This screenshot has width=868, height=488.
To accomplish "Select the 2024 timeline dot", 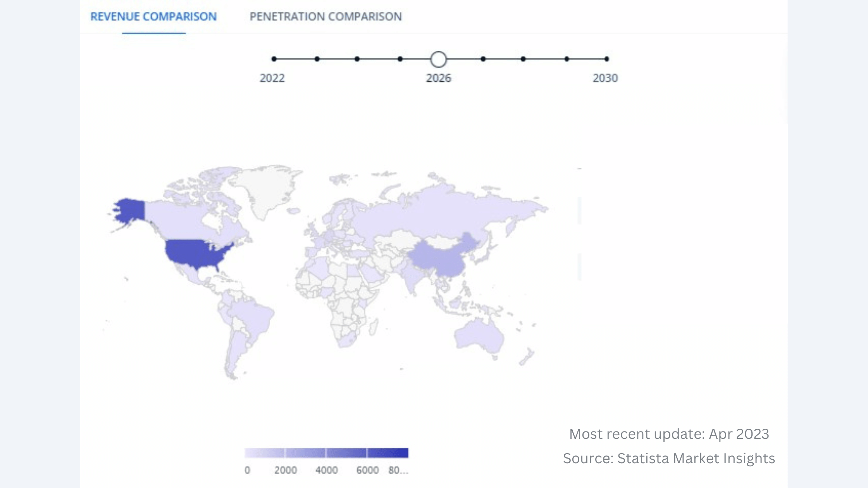I will 357,59.
